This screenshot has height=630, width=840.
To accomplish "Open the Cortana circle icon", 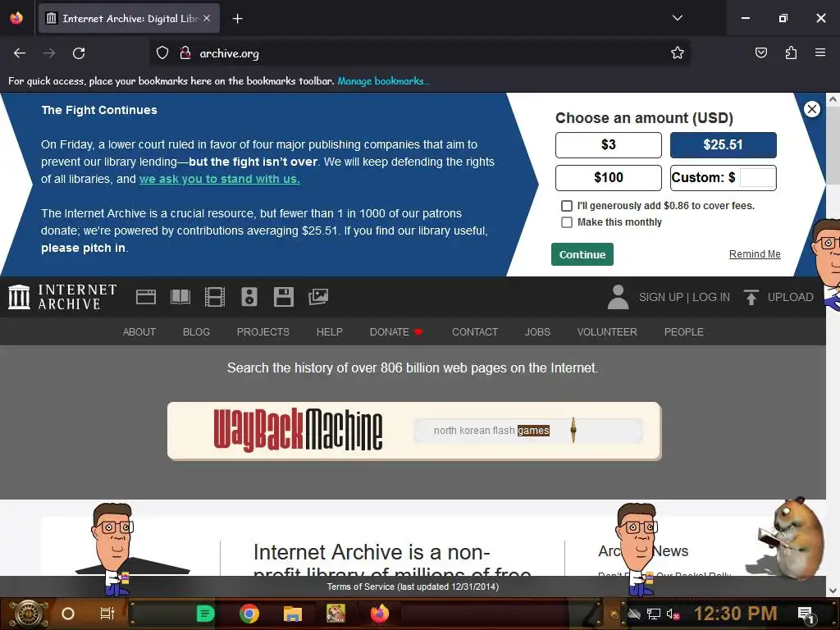I will point(68,614).
